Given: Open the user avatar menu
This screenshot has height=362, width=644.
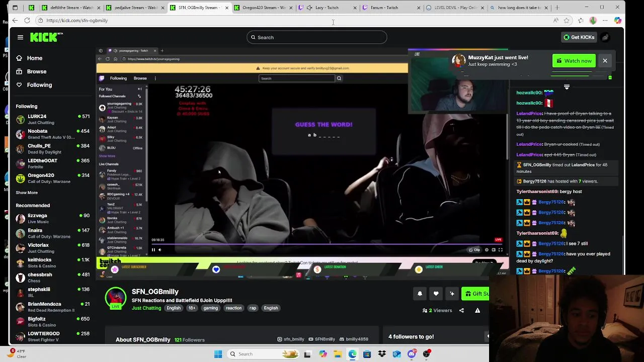Looking at the screenshot, I should pos(605,37).
